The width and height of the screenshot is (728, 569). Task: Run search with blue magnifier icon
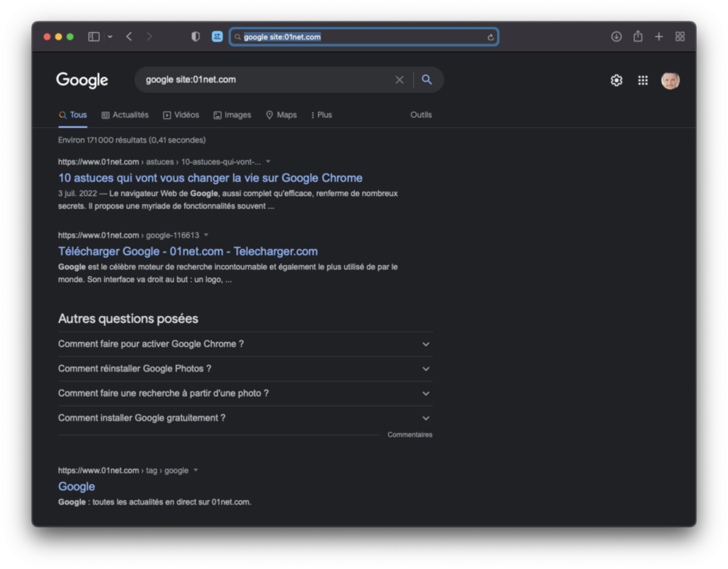pyautogui.click(x=427, y=80)
